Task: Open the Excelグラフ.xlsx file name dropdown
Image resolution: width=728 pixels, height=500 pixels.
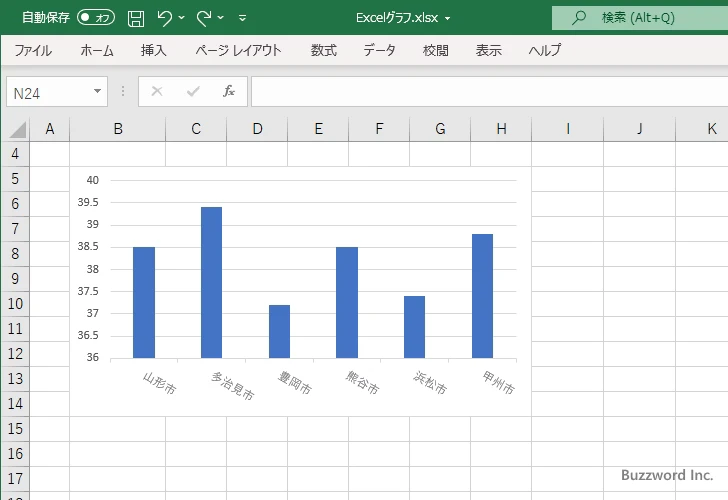Action: click(448, 19)
